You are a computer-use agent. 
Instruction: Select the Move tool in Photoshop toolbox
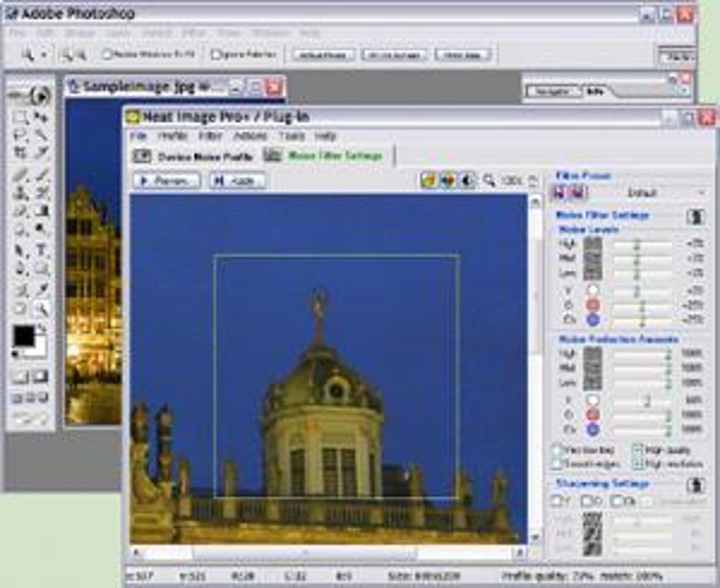[42, 117]
